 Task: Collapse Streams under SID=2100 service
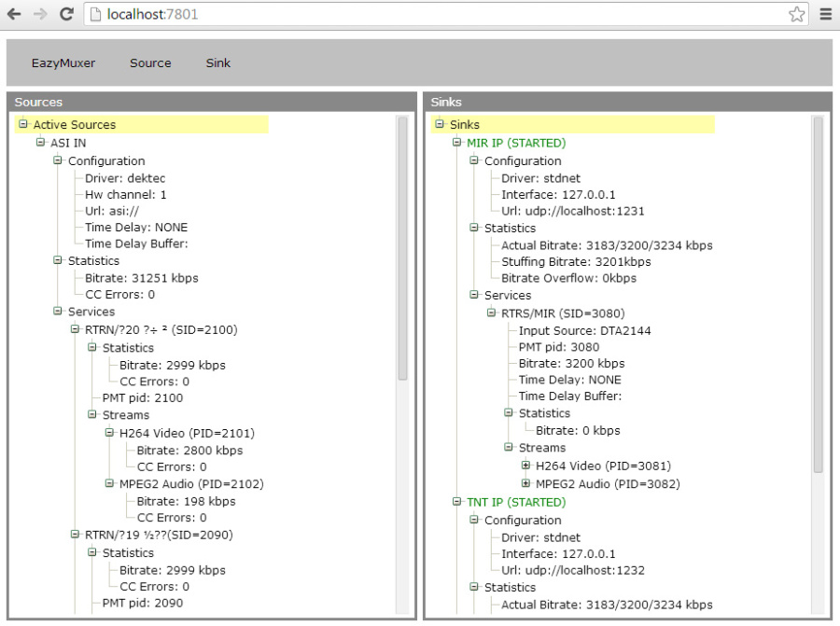(92, 414)
